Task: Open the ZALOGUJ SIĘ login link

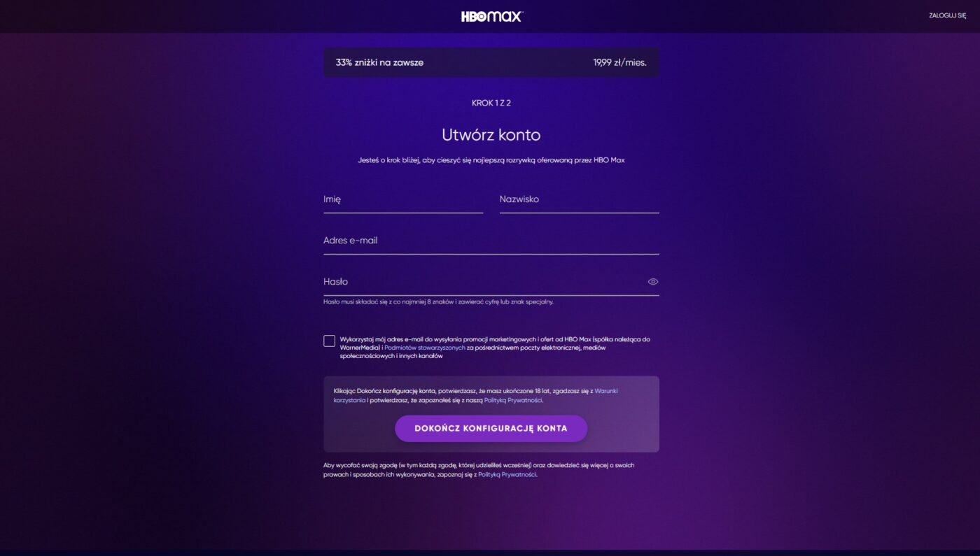Action: click(x=947, y=15)
